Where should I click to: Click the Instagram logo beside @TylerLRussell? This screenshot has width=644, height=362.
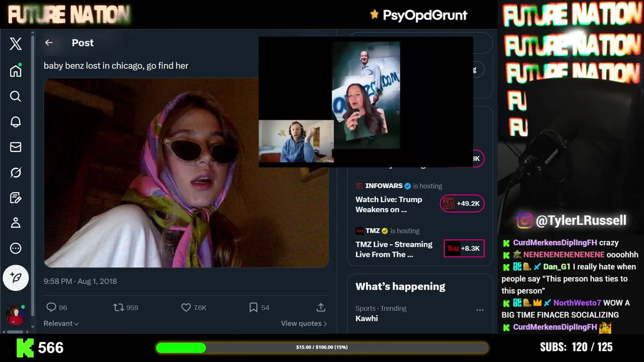(x=524, y=220)
